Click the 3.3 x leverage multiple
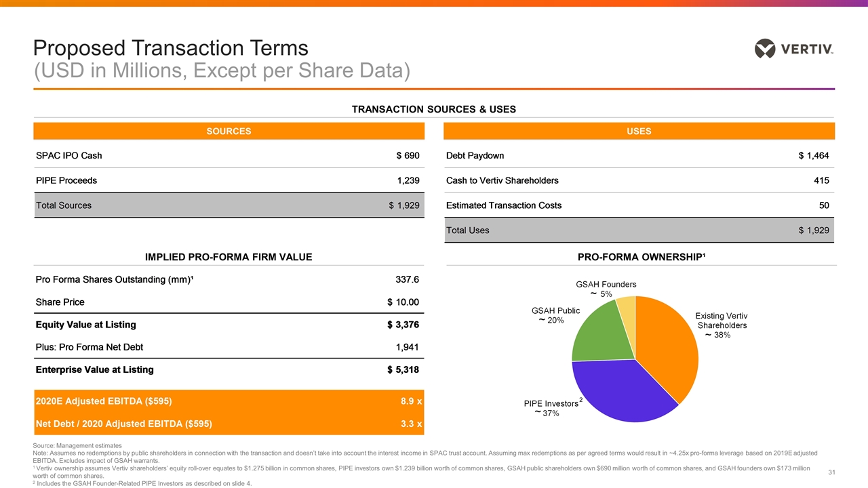868x488 pixels. [x=411, y=424]
